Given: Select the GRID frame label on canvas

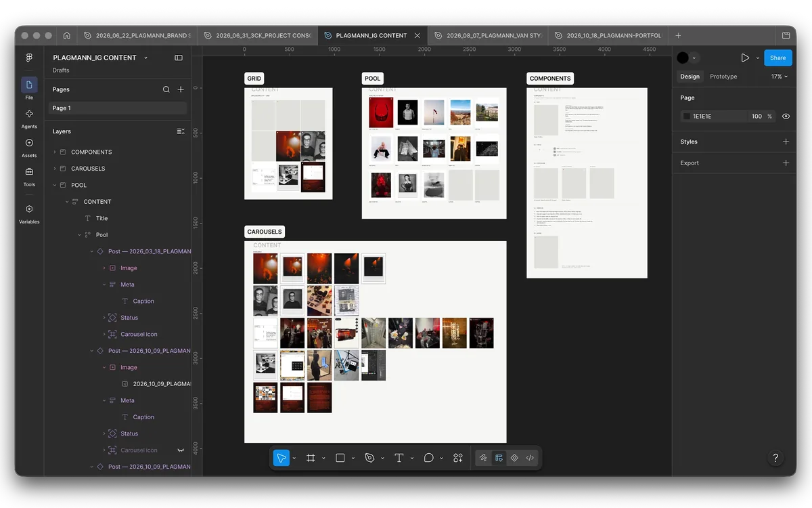Looking at the screenshot, I should [x=254, y=79].
